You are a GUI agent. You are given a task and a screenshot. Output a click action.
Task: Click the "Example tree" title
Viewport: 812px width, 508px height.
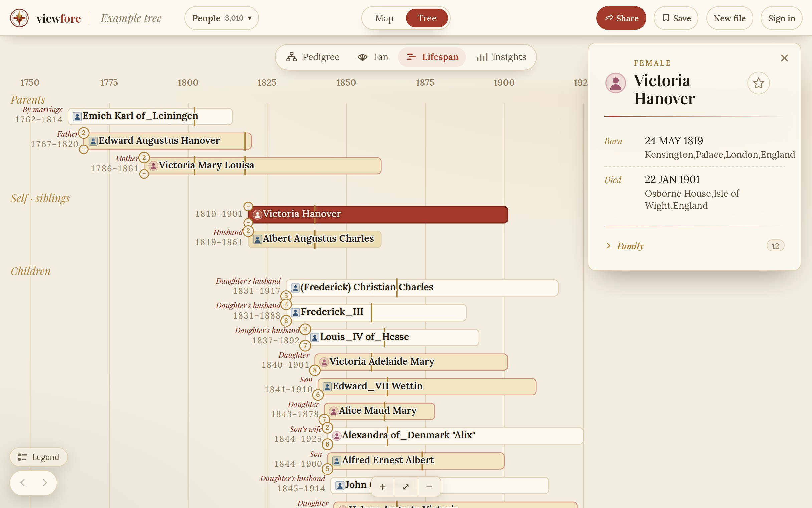pos(131,18)
